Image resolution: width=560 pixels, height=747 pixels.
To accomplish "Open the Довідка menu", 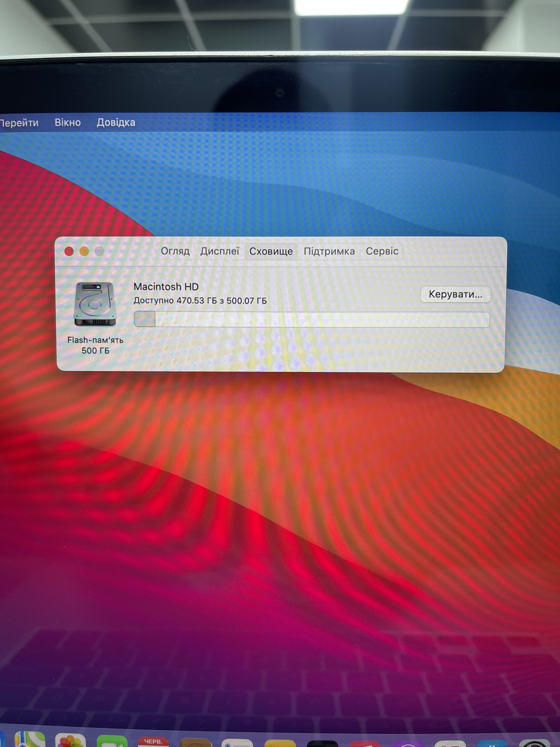I will [x=116, y=122].
